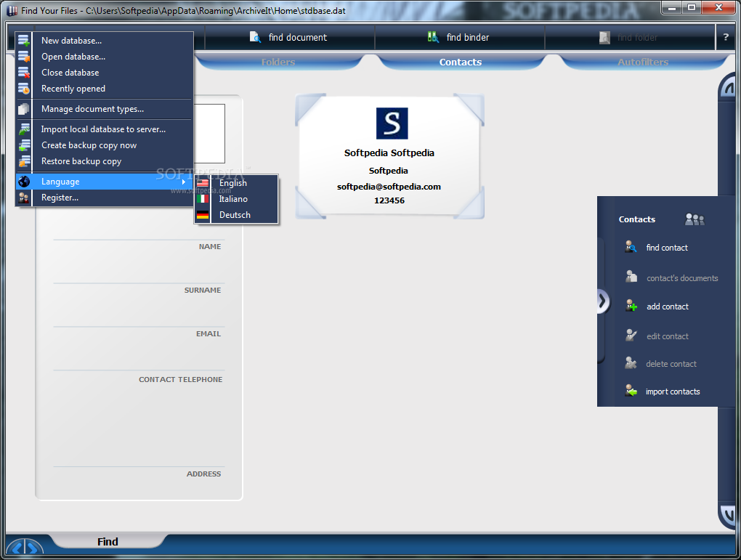This screenshot has height=560, width=741.
Task: Choose Import local database to server...
Action: [105, 129]
